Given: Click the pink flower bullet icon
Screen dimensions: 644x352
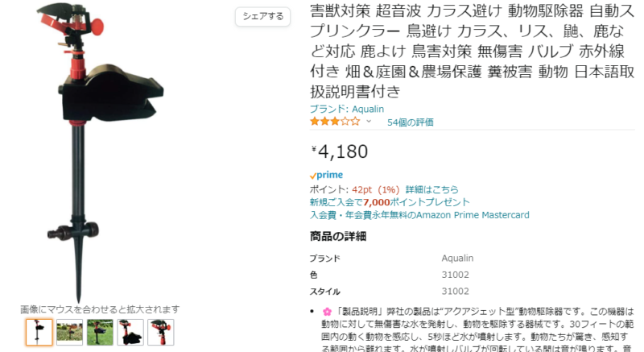Looking at the screenshot, I should 327,312.
